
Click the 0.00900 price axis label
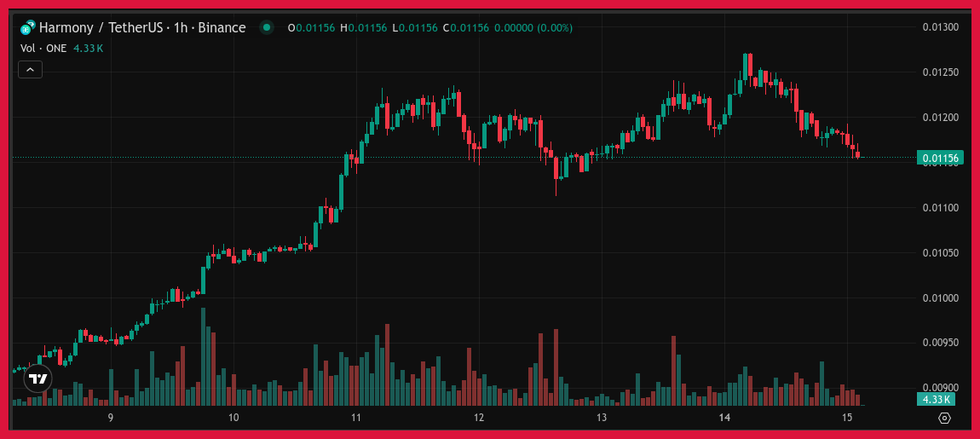pyautogui.click(x=941, y=388)
